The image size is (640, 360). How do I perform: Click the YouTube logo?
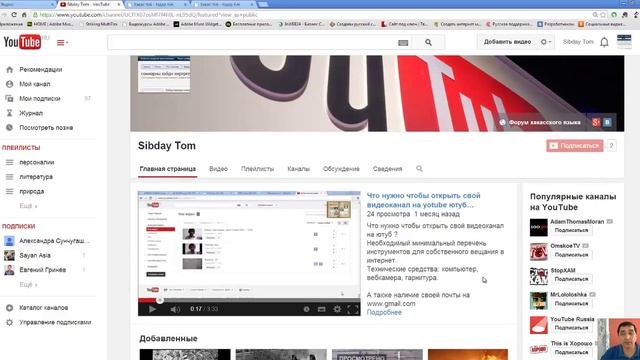[22, 42]
